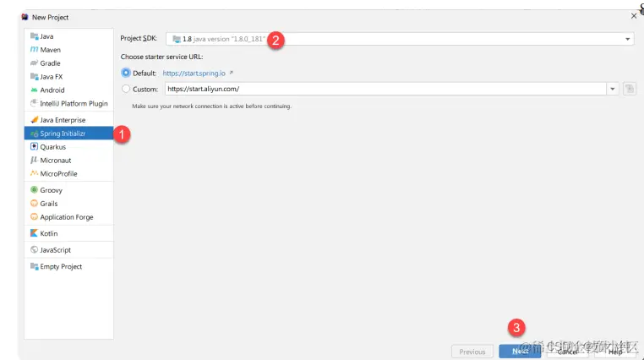Select IntelliJ Platform Plugin icon
The image size is (644, 360).
[35, 103]
